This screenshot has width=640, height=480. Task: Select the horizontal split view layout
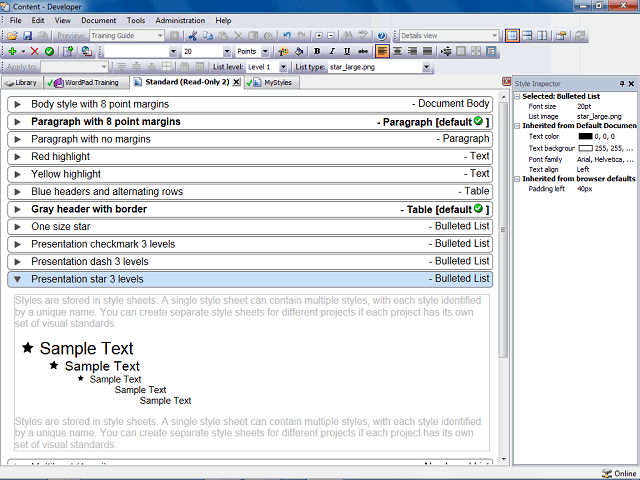point(527,36)
